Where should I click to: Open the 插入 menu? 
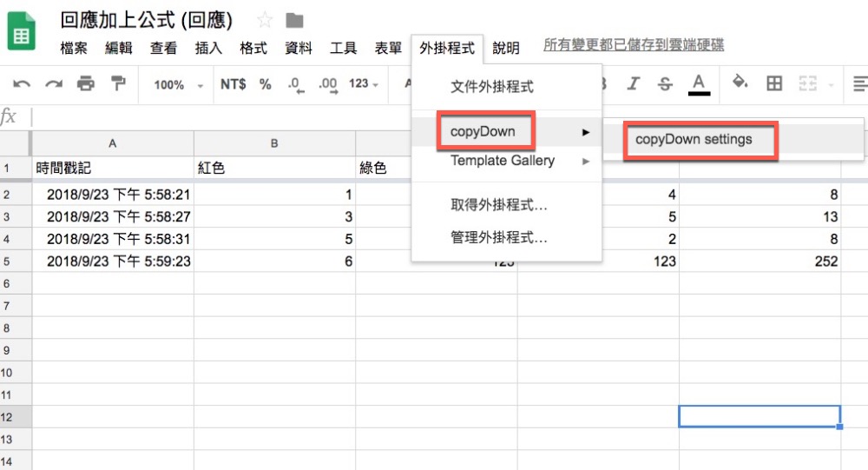208,49
